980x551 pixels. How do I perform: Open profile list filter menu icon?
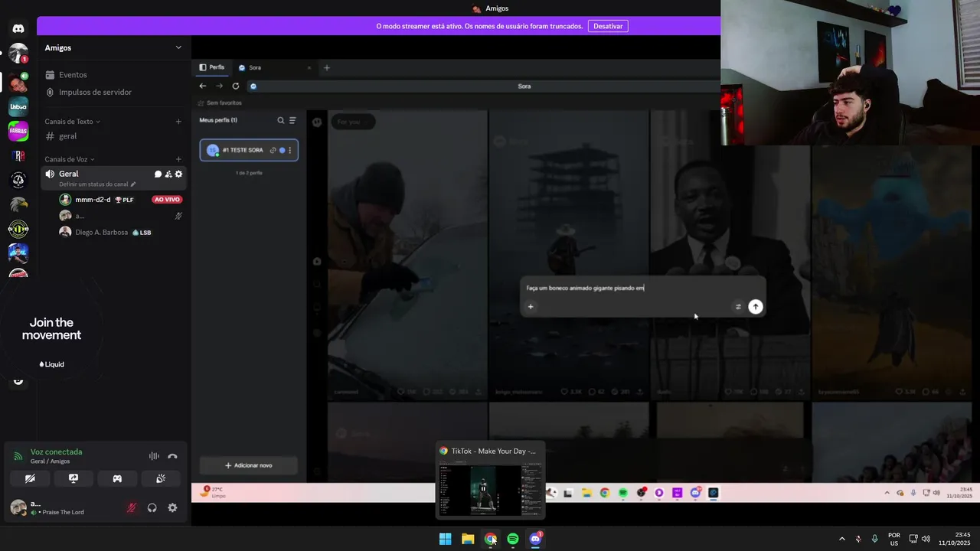(292, 120)
